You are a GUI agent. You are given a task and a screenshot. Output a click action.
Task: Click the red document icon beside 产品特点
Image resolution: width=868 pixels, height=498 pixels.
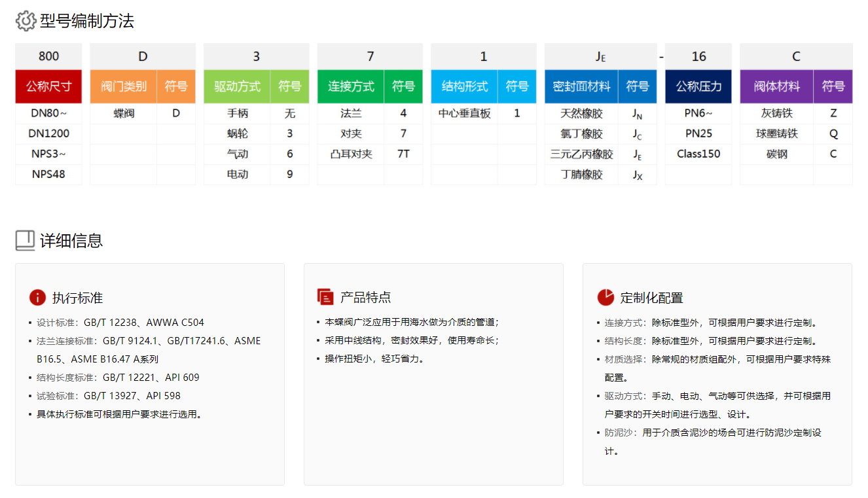coord(325,297)
